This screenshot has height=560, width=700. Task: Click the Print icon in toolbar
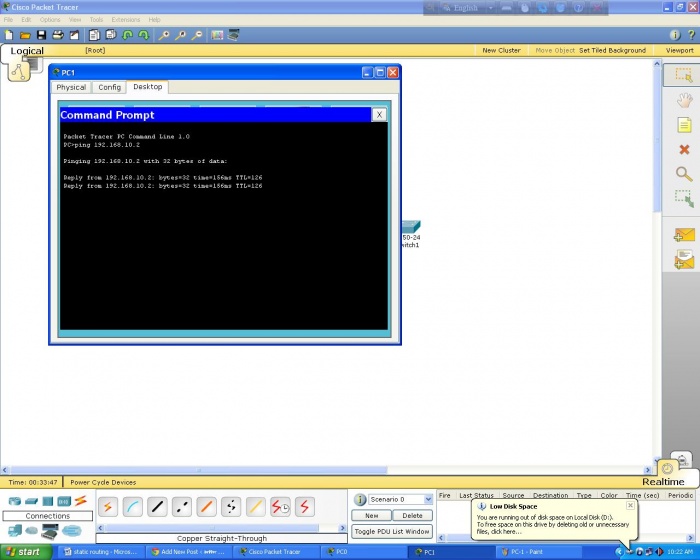(58, 35)
